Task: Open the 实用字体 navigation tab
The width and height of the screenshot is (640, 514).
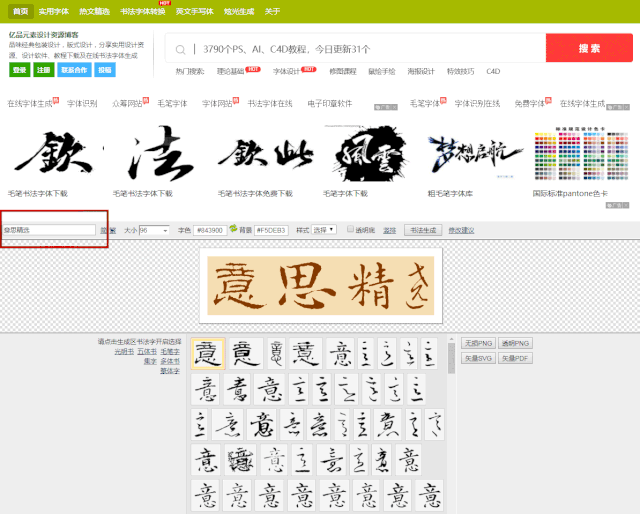Action: coord(52,11)
